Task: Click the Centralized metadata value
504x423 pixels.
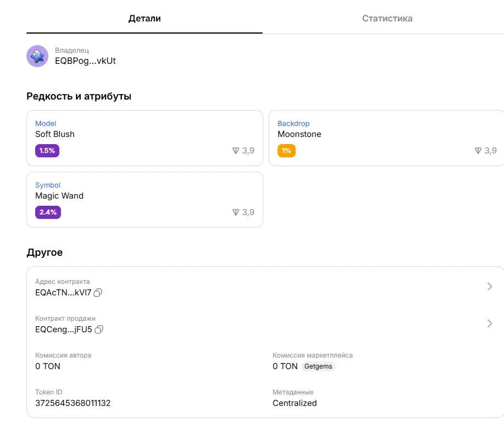Action: tap(295, 403)
